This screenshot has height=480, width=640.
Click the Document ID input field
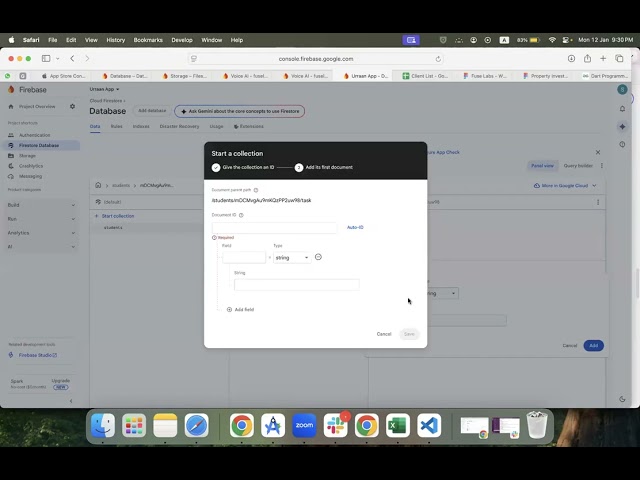pos(274,228)
